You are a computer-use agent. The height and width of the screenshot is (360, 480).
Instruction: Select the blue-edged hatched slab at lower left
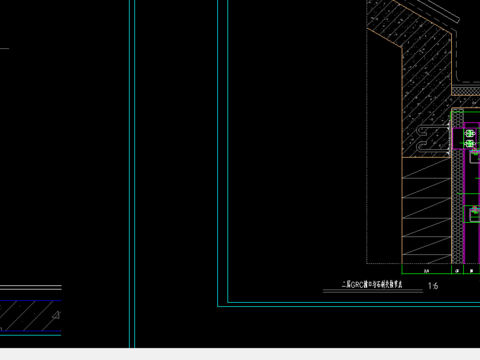[x=31, y=316]
